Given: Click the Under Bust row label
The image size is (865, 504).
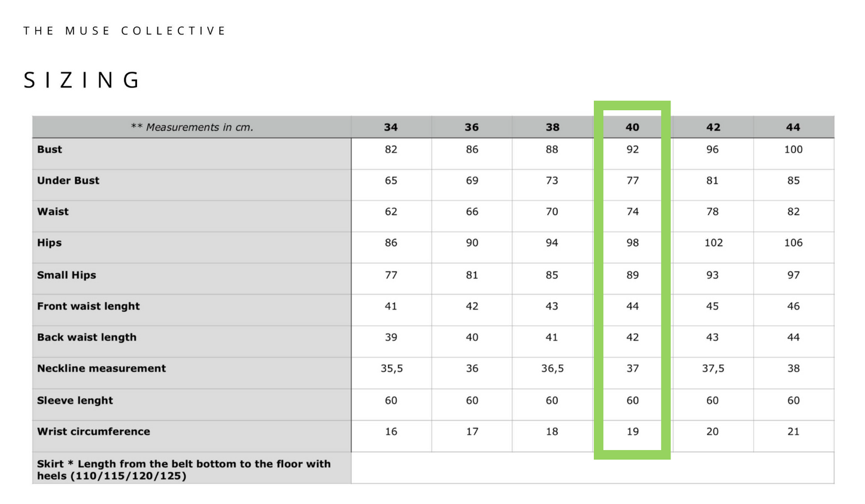Looking at the screenshot, I should coord(68,180).
